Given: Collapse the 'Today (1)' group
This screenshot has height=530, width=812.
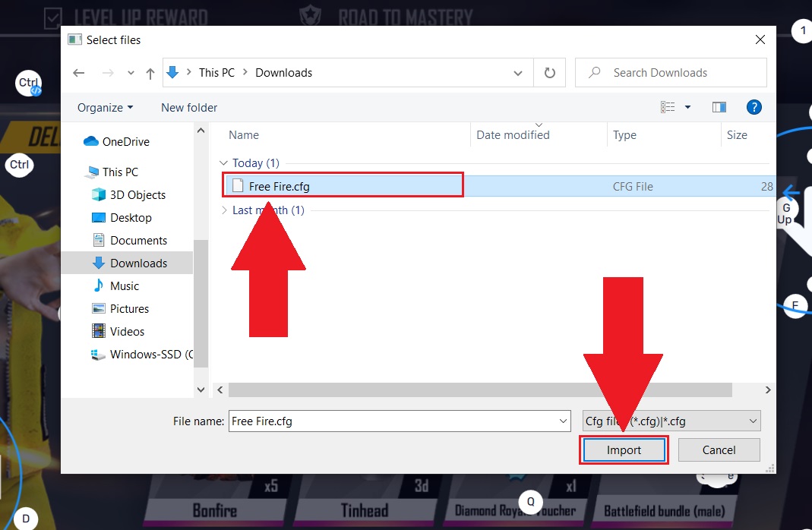Looking at the screenshot, I should pos(223,163).
